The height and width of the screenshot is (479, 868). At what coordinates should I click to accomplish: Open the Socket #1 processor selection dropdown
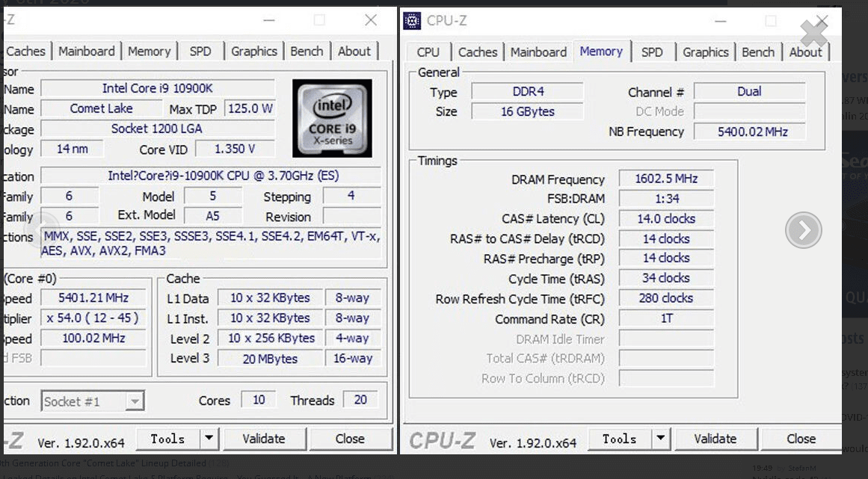point(134,401)
